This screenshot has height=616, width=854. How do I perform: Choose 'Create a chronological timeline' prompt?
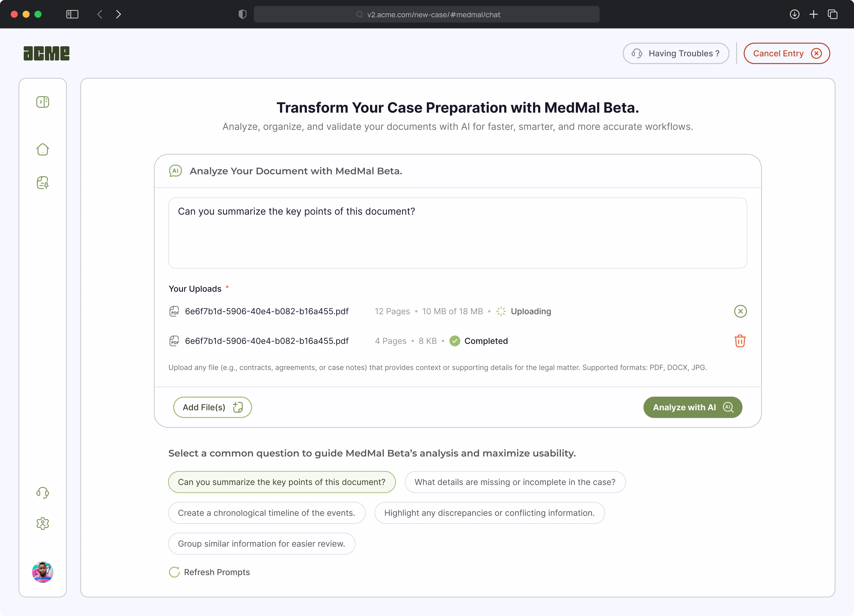[266, 513]
